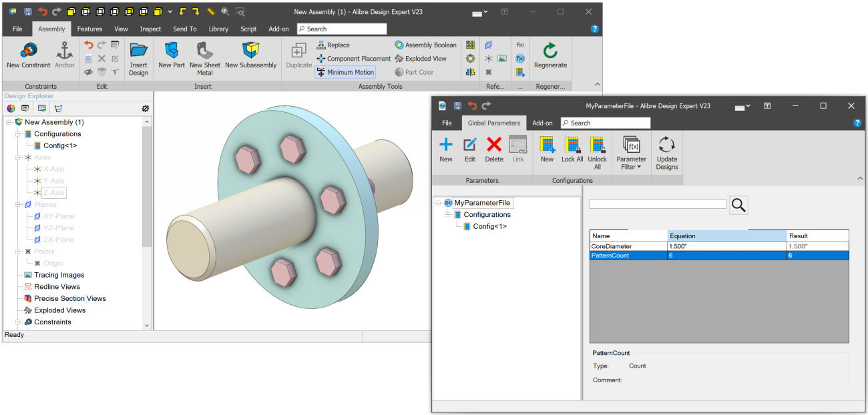This screenshot has height=415, width=868.
Task: Open the Assembly Boolean tool
Action: pos(425,45)
